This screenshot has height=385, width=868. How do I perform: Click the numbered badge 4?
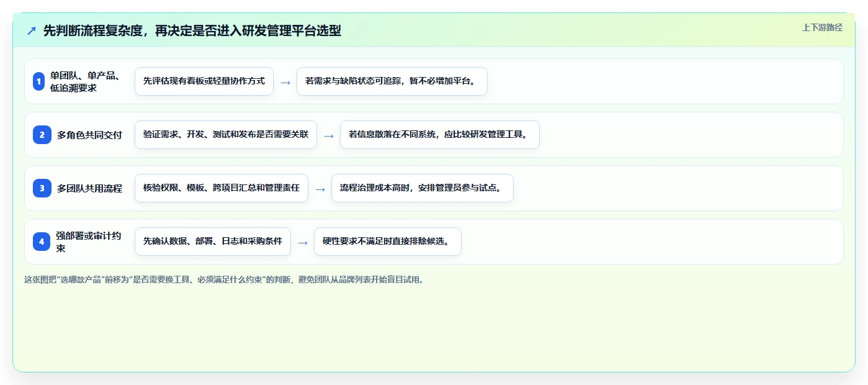pyautogui.click(x=42, y=242)
